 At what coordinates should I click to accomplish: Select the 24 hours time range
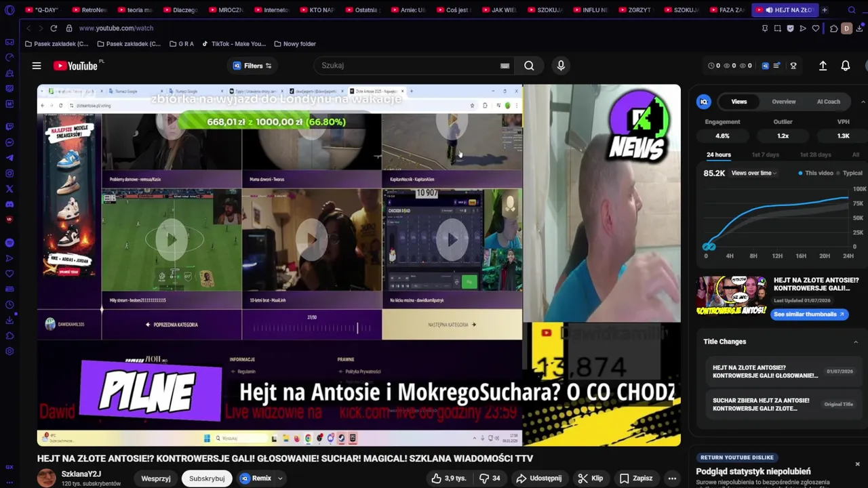[719, 155]
